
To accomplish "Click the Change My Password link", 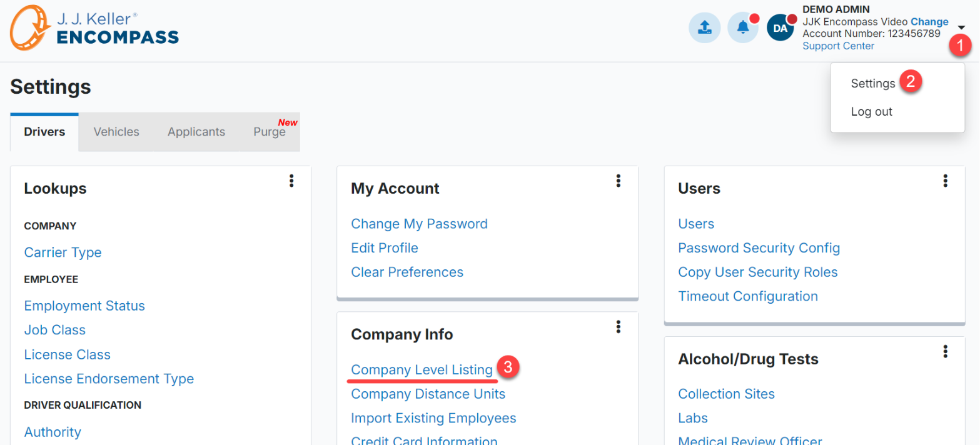I will coord(420,224).
